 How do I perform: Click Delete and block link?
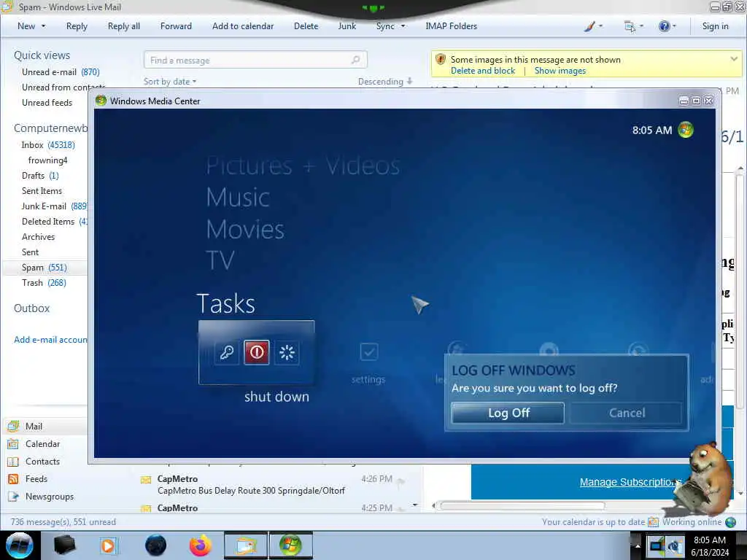click(483, 71)
